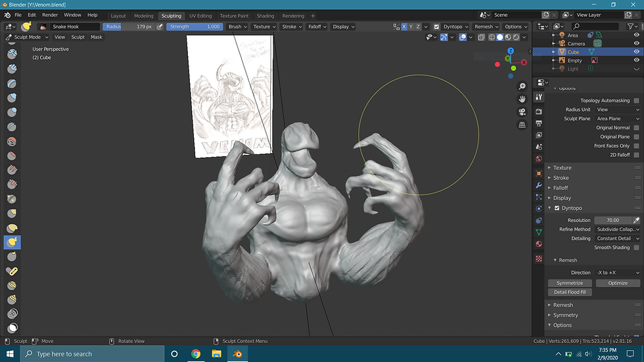Open the Radius Unit View dropdown
Screen dimensions: 644x362
point(618,110)
